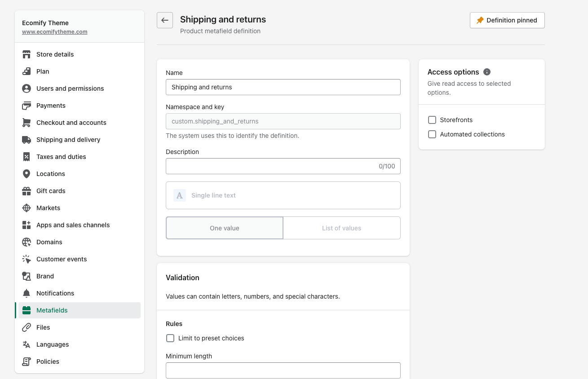
Task: Enable Automated collections access checkbox
Action: tap(432, 134)
